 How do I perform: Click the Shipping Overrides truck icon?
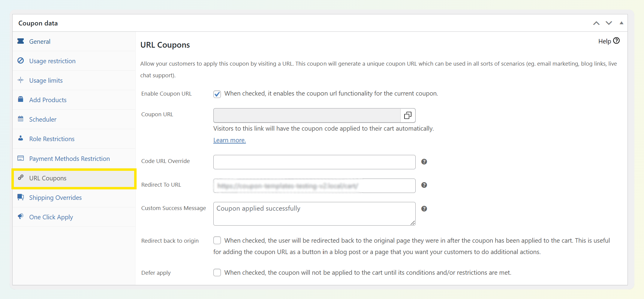[21, 197]
